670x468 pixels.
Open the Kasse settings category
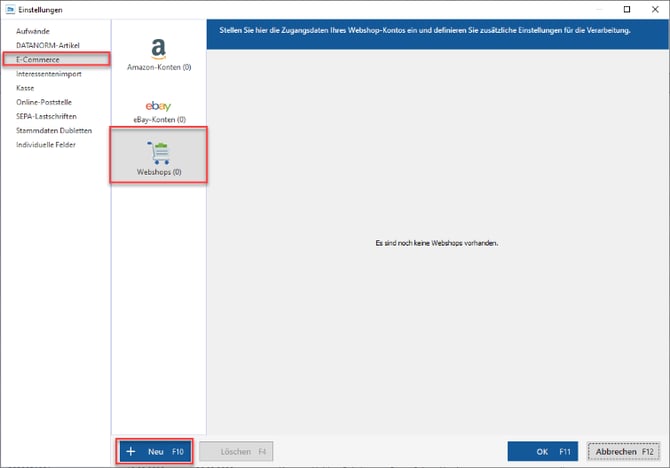[x=25, y=88]
